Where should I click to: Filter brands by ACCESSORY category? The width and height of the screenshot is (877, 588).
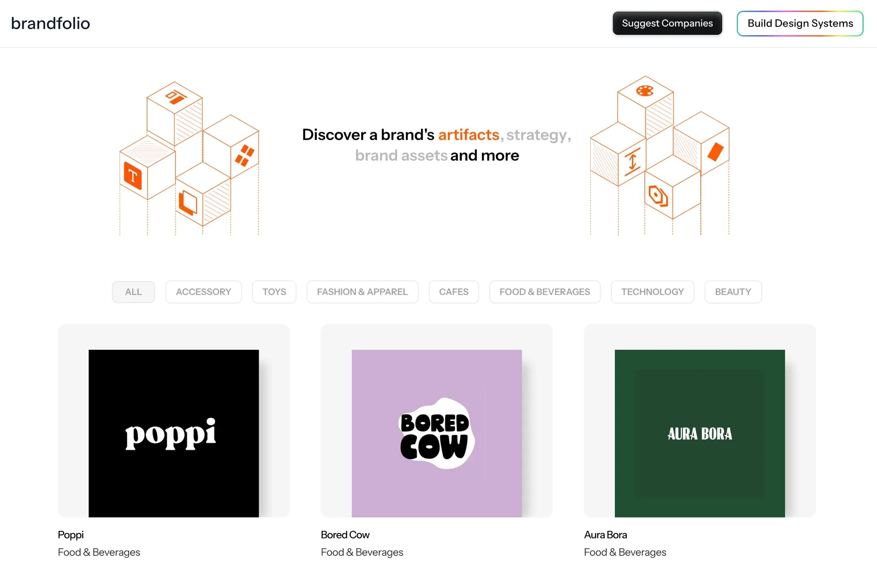(203, 292)
